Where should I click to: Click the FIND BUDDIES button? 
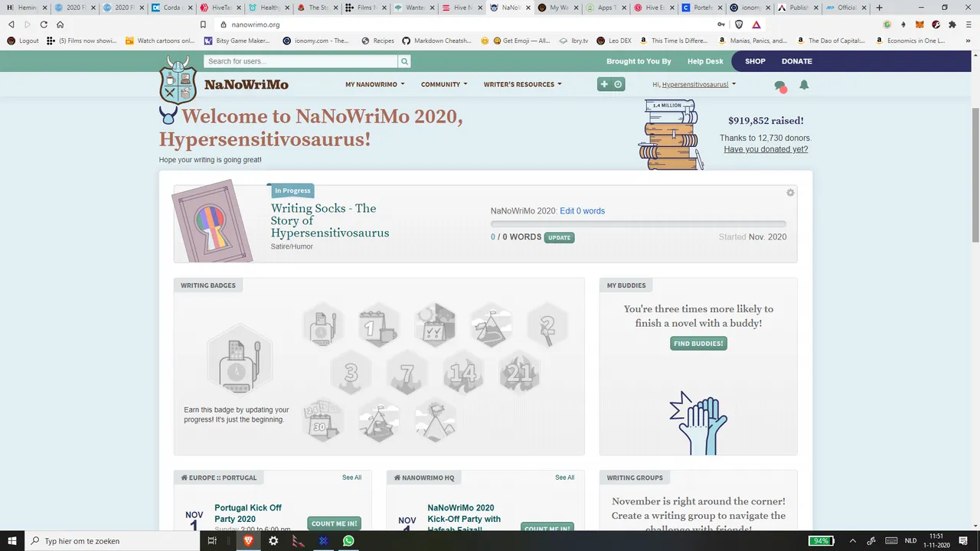[698, 344]
